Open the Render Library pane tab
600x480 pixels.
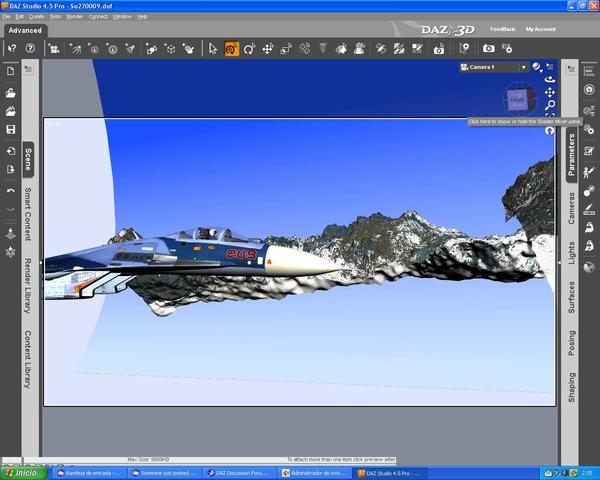click(x=28, y=286)
